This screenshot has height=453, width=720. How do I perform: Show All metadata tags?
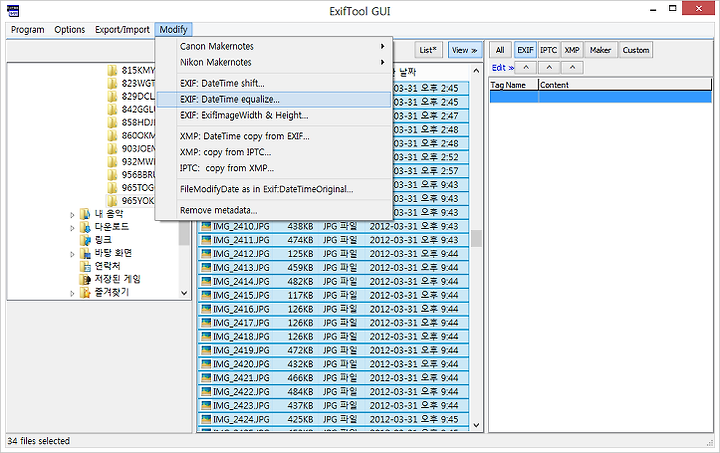[x=500, y=50]
